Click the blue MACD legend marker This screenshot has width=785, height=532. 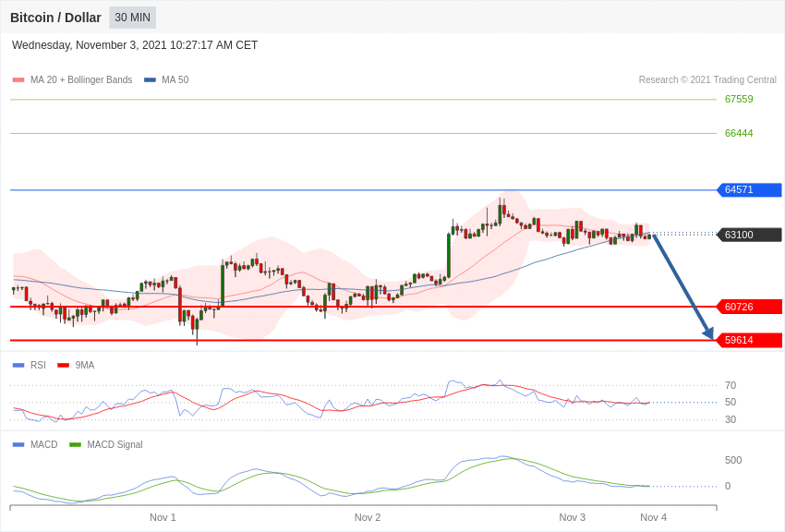(x=18, y=445)
